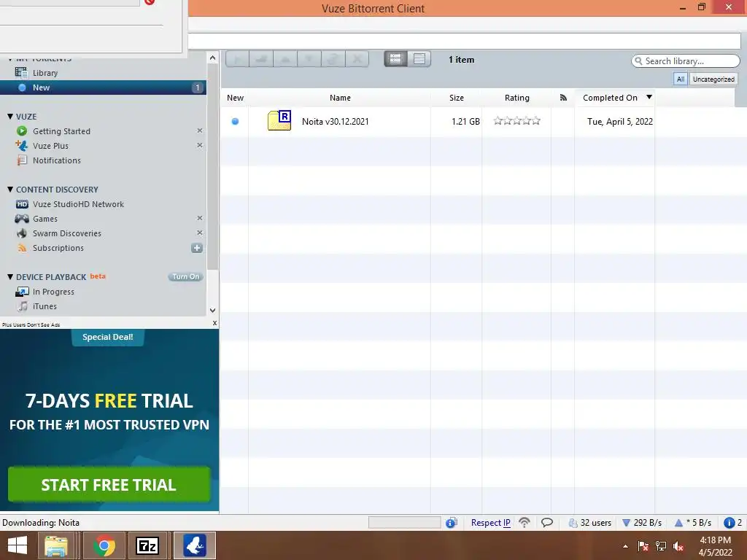Open the Windows Start button
This screenshot has width=747, height=560.
pyautogui.click(x=18, y=545)
